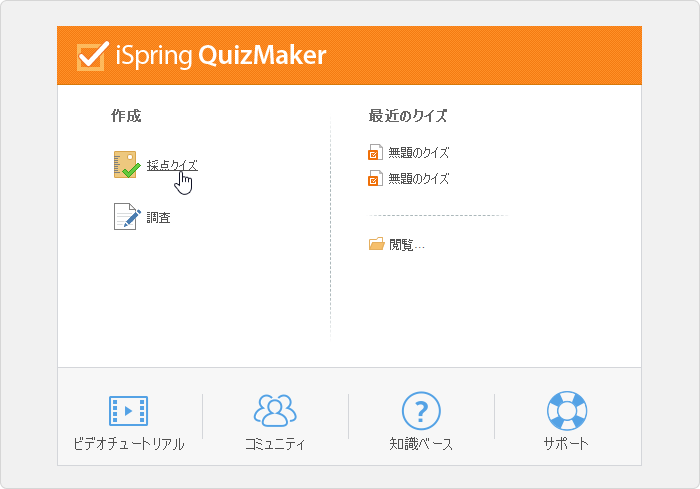Viewport: 700px width, 489px height.
Task: Open the first 無題のクイズ entry
Action: (418, 153)
